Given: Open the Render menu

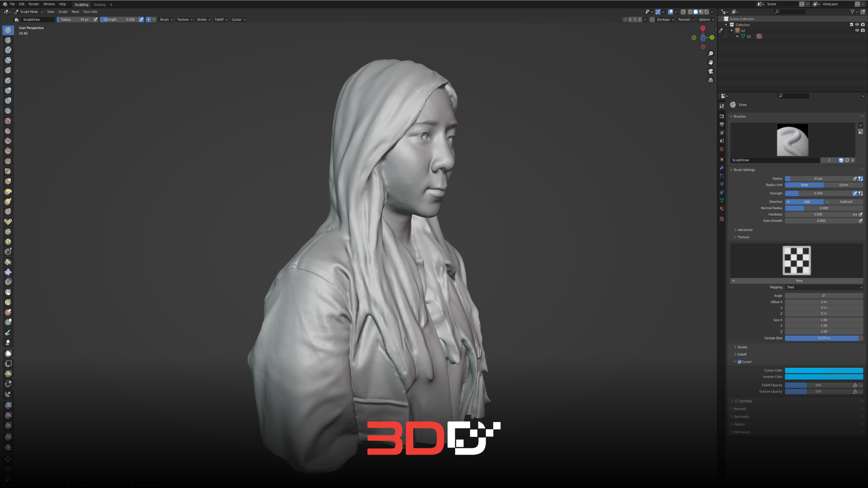Looking at the screenshot, I should [x=34, y=4].
